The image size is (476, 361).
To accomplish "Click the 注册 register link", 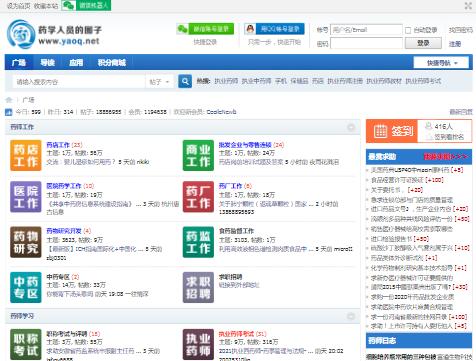I will 455,44.
